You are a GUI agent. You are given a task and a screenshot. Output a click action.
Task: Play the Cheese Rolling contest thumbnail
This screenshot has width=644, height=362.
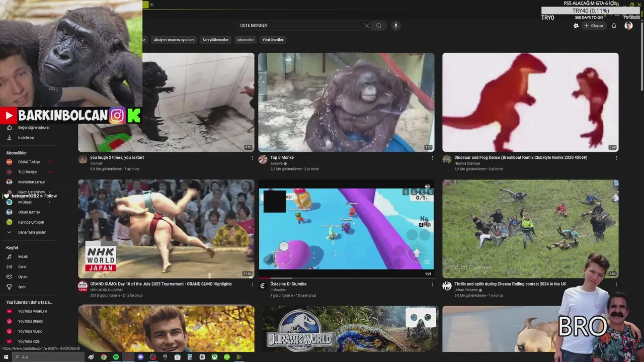click(530, 229)
